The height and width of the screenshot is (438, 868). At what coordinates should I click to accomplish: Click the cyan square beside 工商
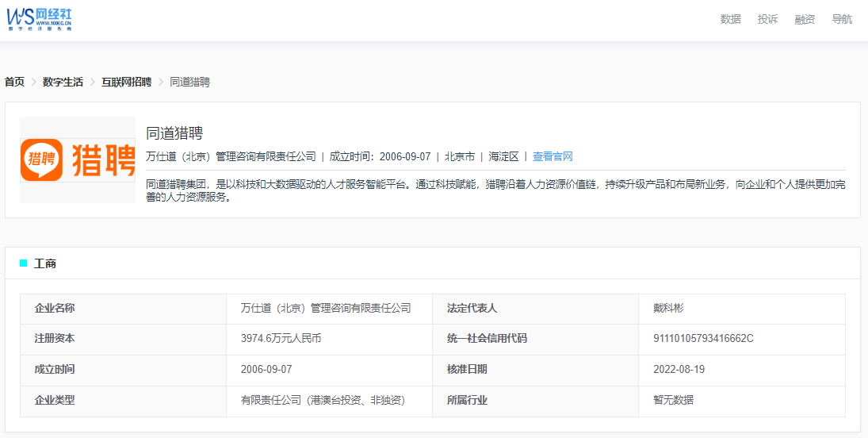[23, 263]
